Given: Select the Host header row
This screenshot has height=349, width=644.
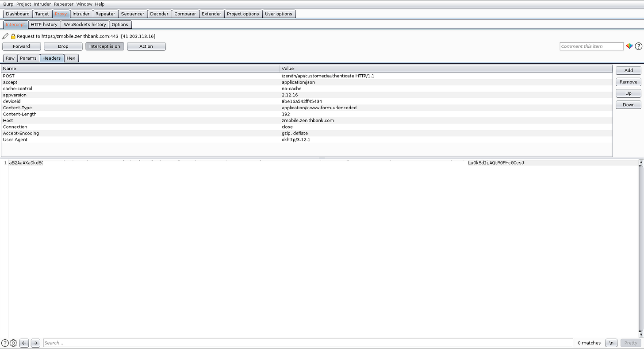Looking at the screenshot, I should click(x=307, y=120).
